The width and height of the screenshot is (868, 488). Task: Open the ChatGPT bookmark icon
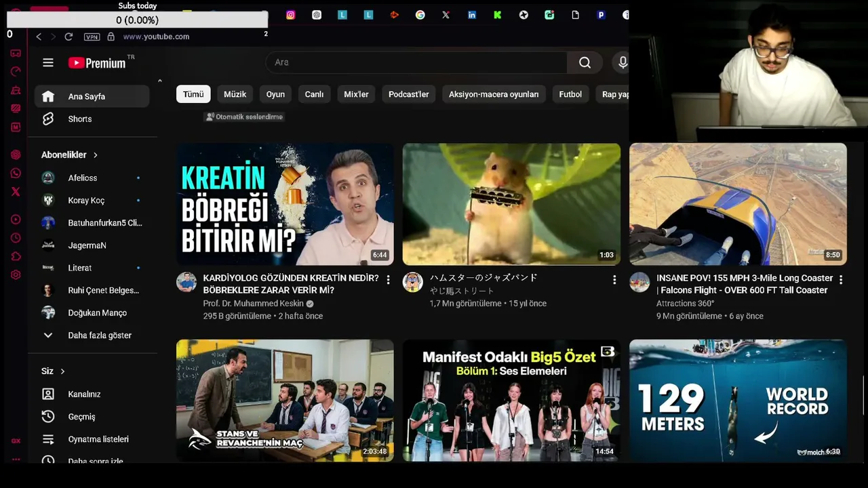pyautogui.click(x=317, y=15)
